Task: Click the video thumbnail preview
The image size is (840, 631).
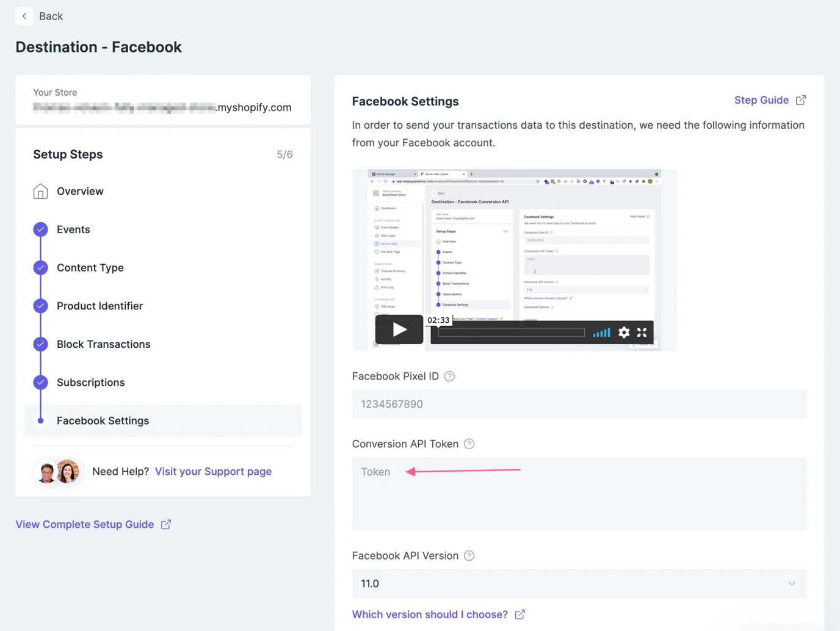Action: (x=514, y=260)
